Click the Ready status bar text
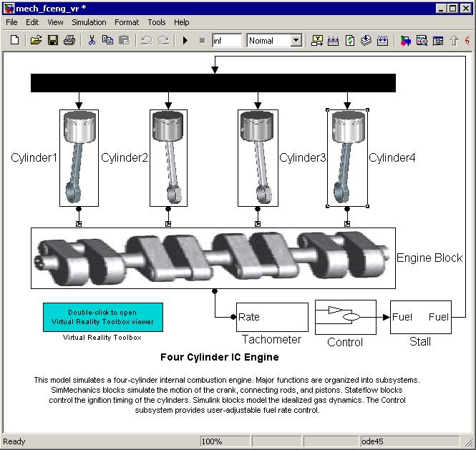 (x=14, y=441)
